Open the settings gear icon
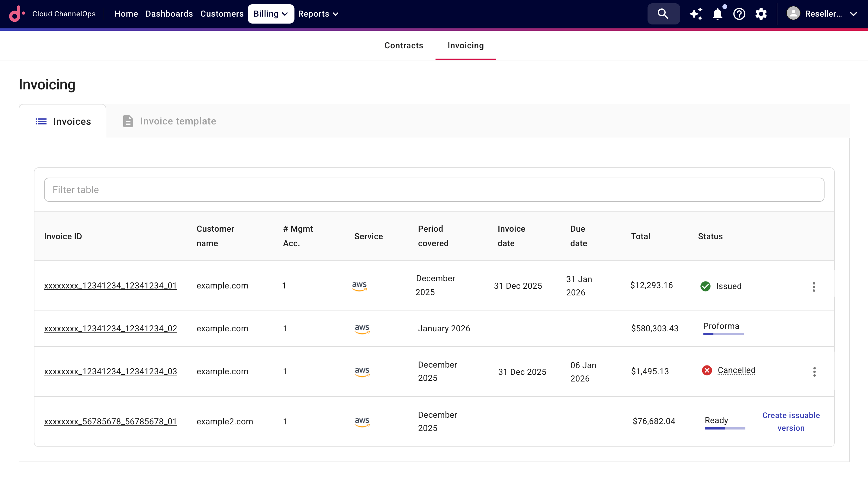Image resolution: width=868 pixels, height=502 pixels. [x=761, y=14]
